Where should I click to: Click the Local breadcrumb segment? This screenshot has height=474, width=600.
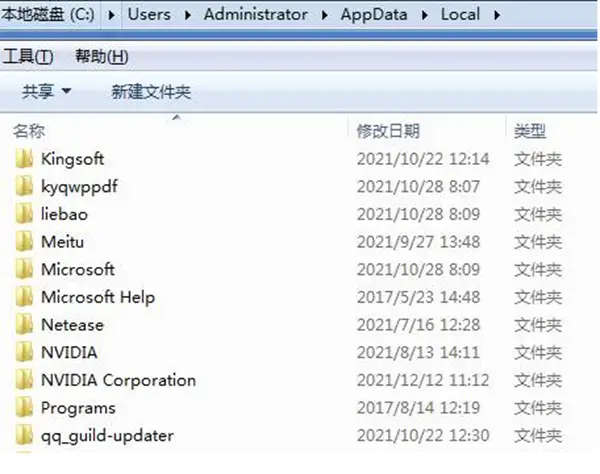click(x=460, y=15)
